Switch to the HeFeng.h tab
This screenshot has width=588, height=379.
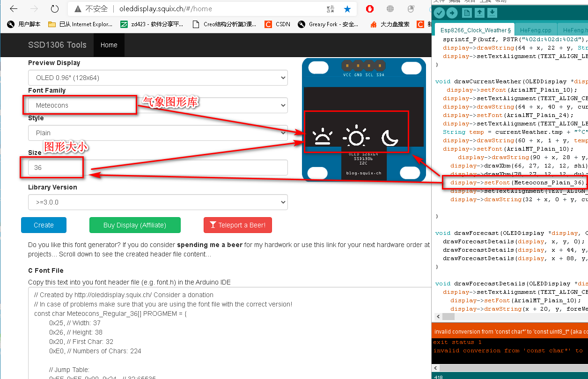pos(573,30)
